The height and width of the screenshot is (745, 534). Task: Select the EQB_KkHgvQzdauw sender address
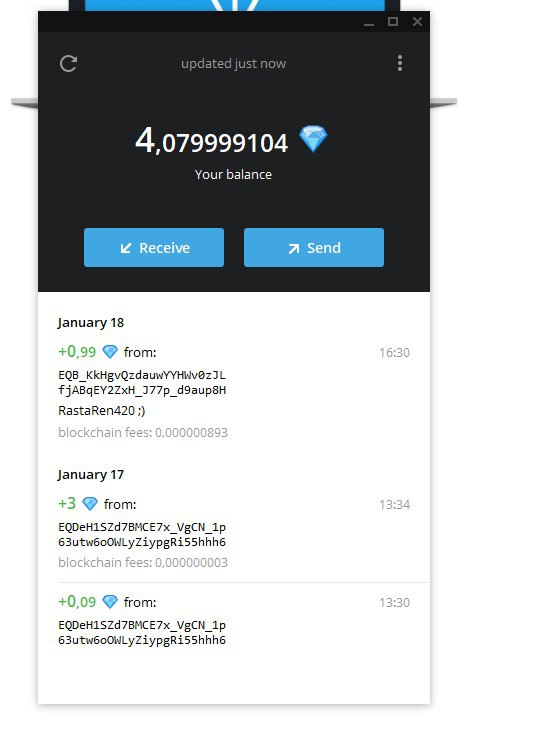pyautogui.click(x=142, y=382)
